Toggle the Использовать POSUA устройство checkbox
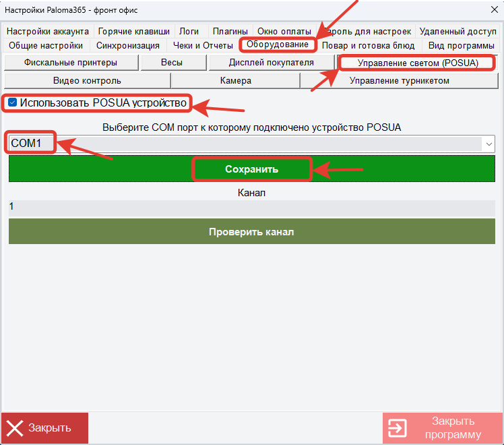This screenshot has width=504, height=445. coord(13,102)
